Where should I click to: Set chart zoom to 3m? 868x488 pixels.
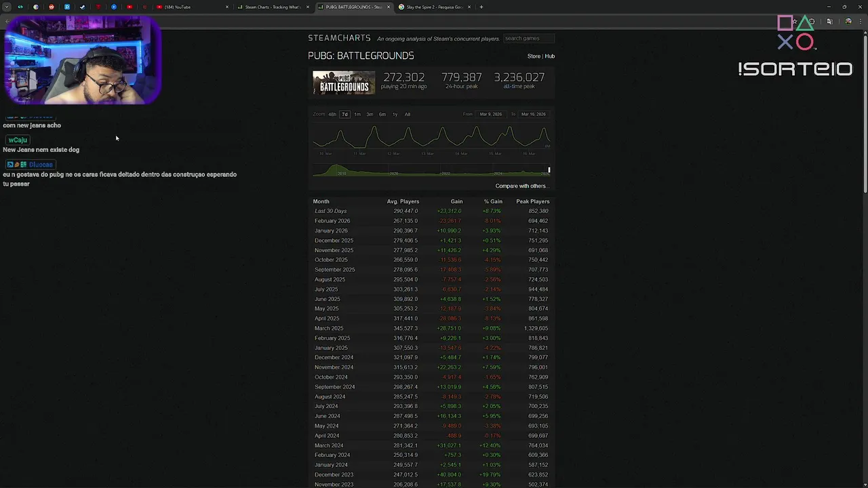pyautogui.click(x=370, y=115)
